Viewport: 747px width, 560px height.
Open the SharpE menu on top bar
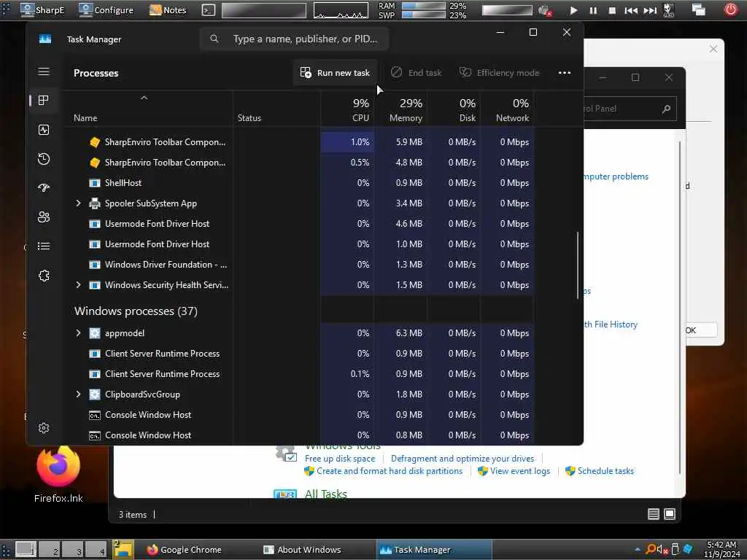[x=42, y=9]
